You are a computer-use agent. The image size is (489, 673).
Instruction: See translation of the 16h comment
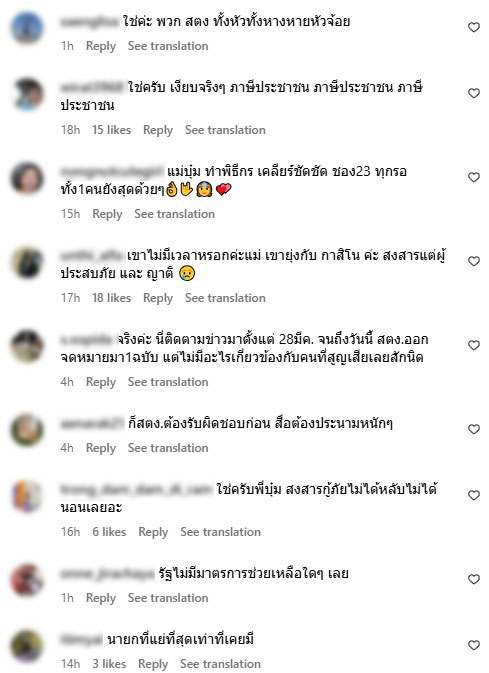[221, 532]
